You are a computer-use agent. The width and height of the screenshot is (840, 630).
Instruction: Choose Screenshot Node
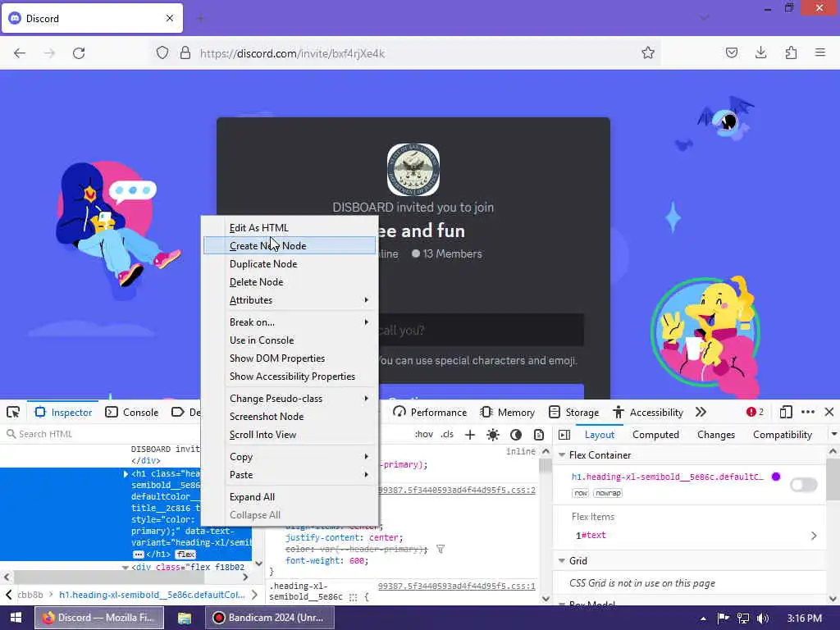click(290, 417)
